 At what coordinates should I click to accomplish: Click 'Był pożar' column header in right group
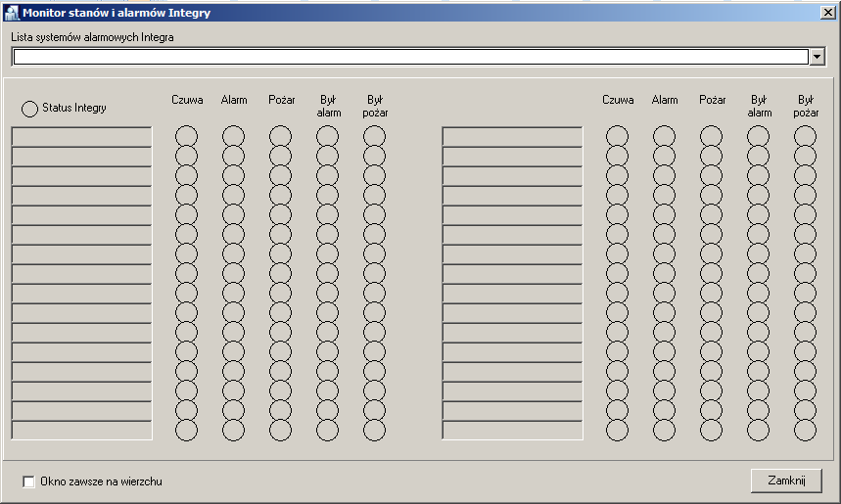point(806,106)
